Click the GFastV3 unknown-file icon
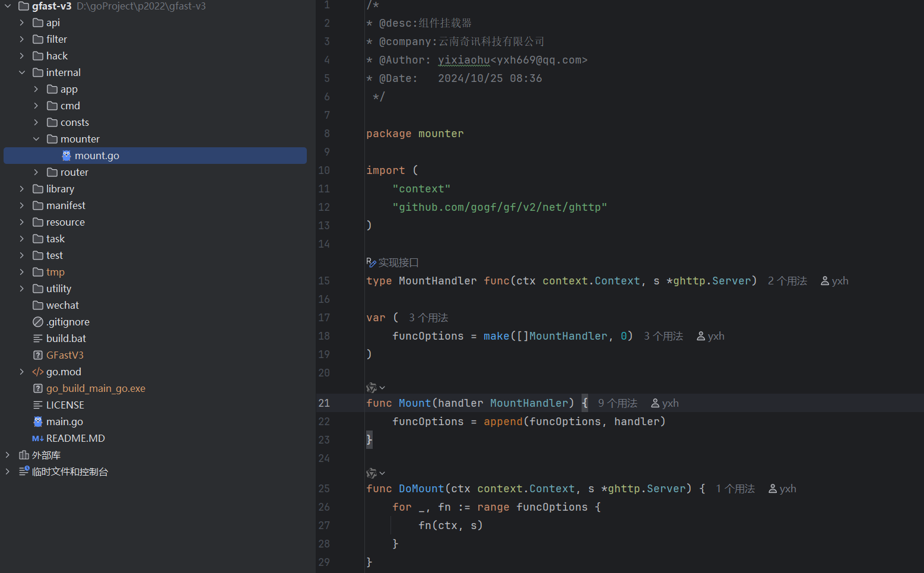This screenshot has height=573, width=924. [x=38, y=355]
